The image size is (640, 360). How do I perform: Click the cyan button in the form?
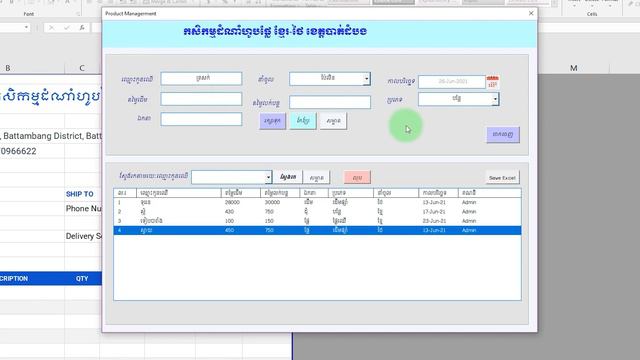pyautogui.click(x=303, y=121)
